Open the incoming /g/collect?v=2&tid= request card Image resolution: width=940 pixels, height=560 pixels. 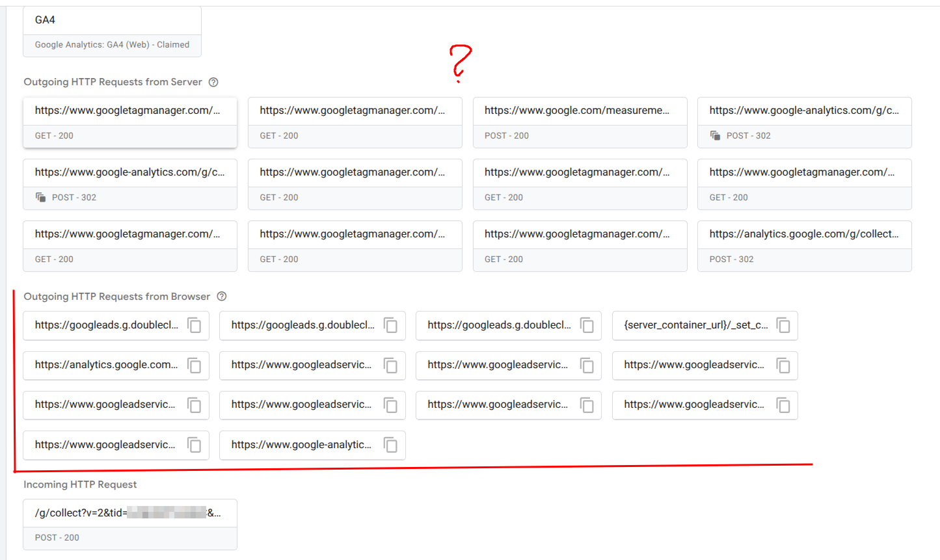[130, 524]
